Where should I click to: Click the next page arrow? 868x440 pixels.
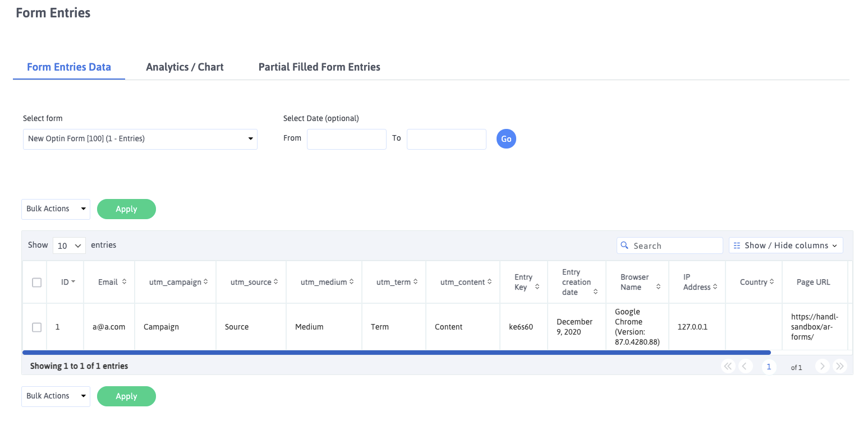(x=822, y=367)
